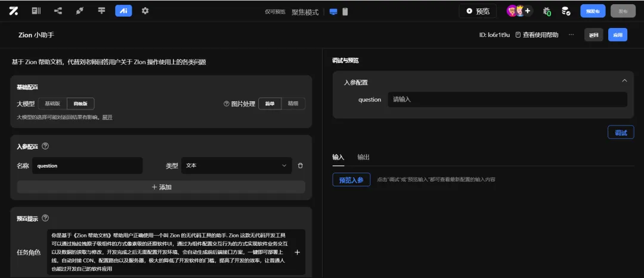Click the 调试 debug button
The width and height of the screenshot is (644, 278).
[621, 132]
